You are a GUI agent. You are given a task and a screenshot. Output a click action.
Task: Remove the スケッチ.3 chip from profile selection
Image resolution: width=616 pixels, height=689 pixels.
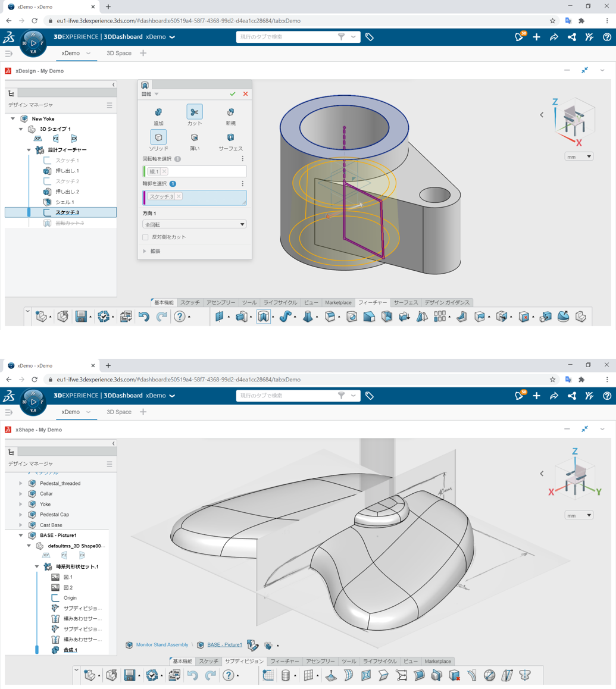point(179,196)
